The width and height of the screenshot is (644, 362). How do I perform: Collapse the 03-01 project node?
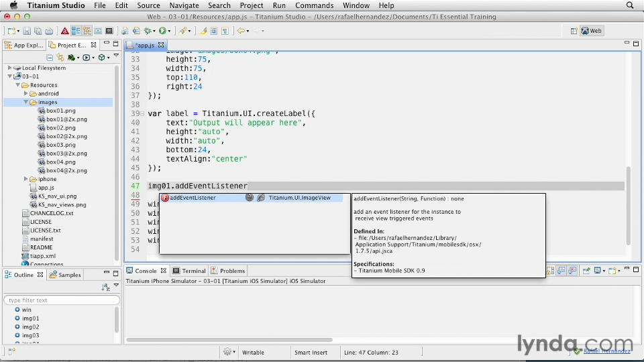[x=9, y=76]
